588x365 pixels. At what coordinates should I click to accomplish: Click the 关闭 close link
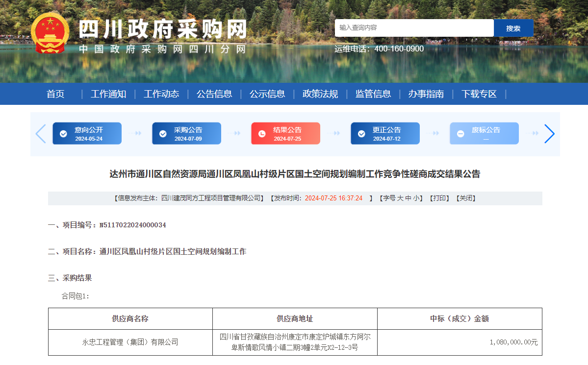point(465,198)
